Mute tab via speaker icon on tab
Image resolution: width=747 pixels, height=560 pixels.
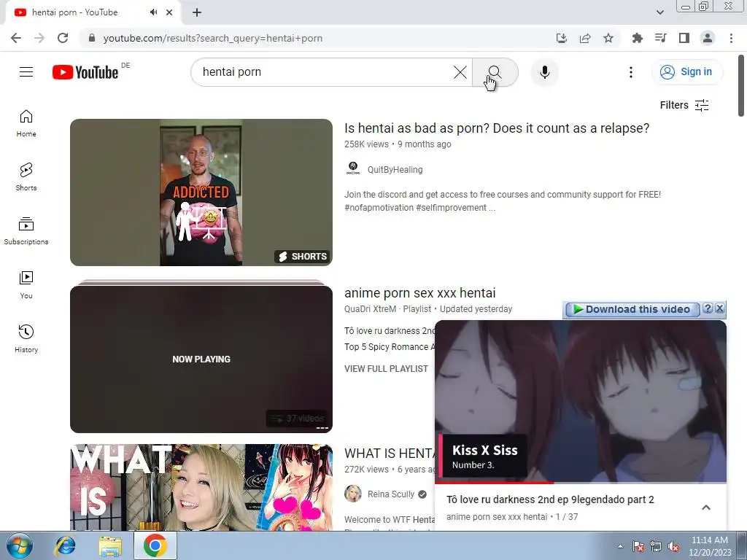coord(153,12)
